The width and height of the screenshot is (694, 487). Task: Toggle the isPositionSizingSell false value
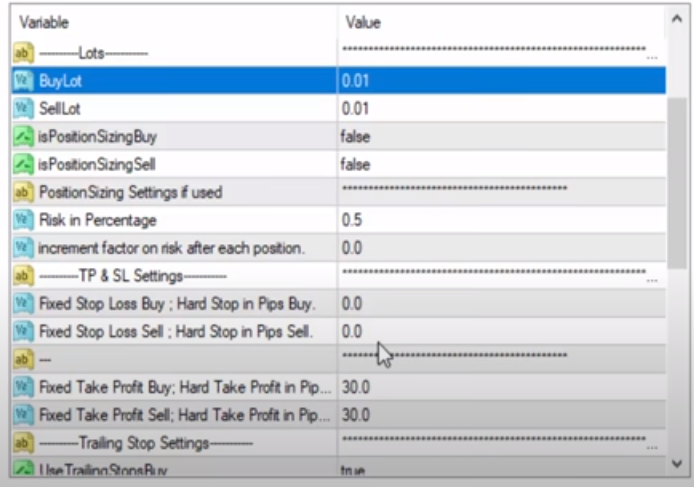coord(355,164)
